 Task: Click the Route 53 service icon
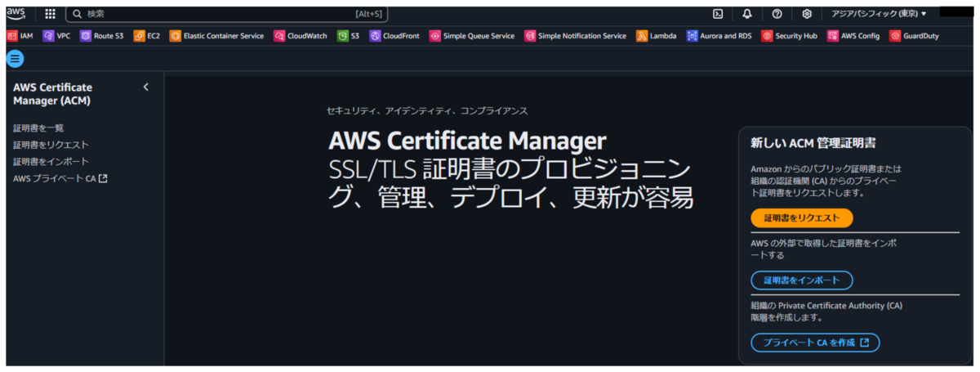(x=86, y=36)
